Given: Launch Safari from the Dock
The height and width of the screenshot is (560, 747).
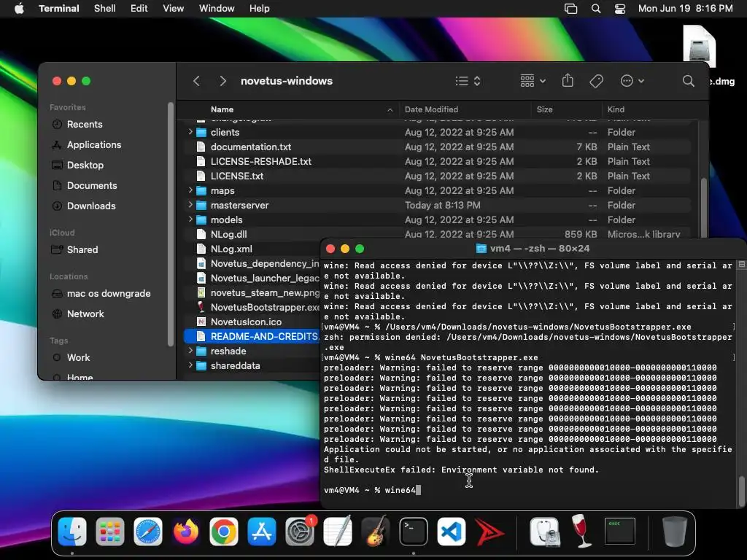Looking at the screenshot, I should pos(148,532).
